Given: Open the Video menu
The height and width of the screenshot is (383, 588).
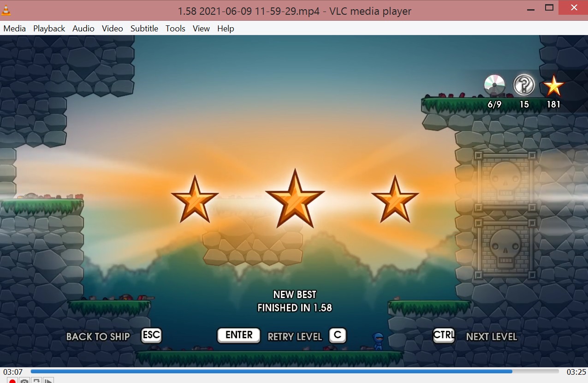Looking at the screenshot, I should (113, 29).
